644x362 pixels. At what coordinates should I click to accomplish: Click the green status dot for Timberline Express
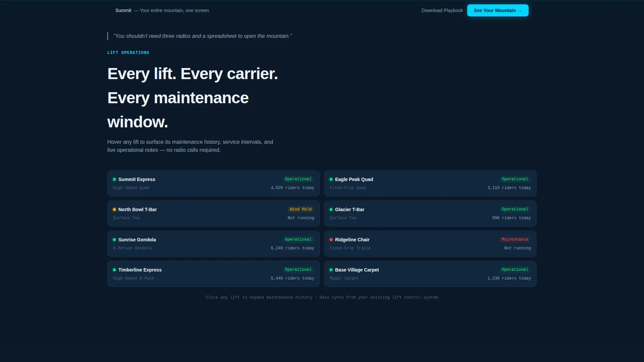pyautogui.click(x=114, y=270)
